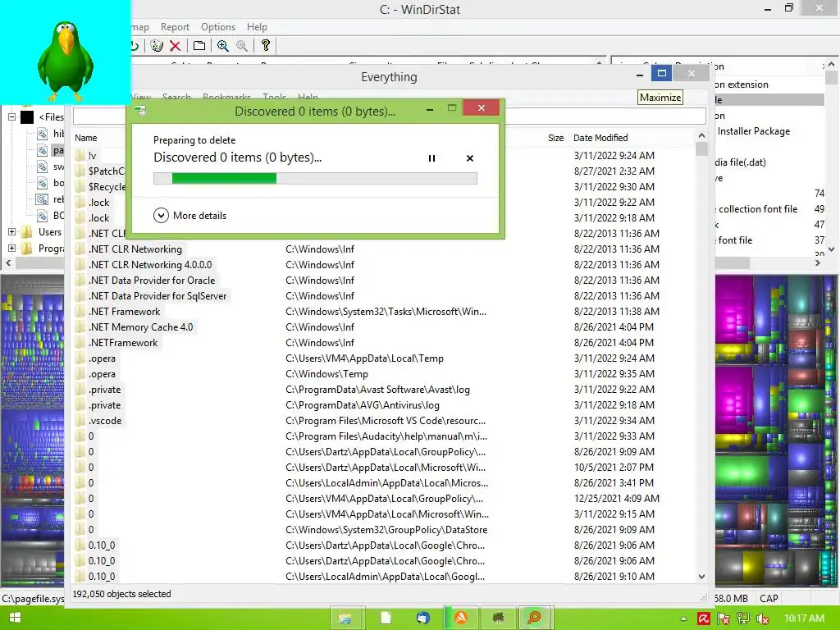Click the date 10/5/2021 2:07 PM
The image size is (840, 630).
pos(614,467)
